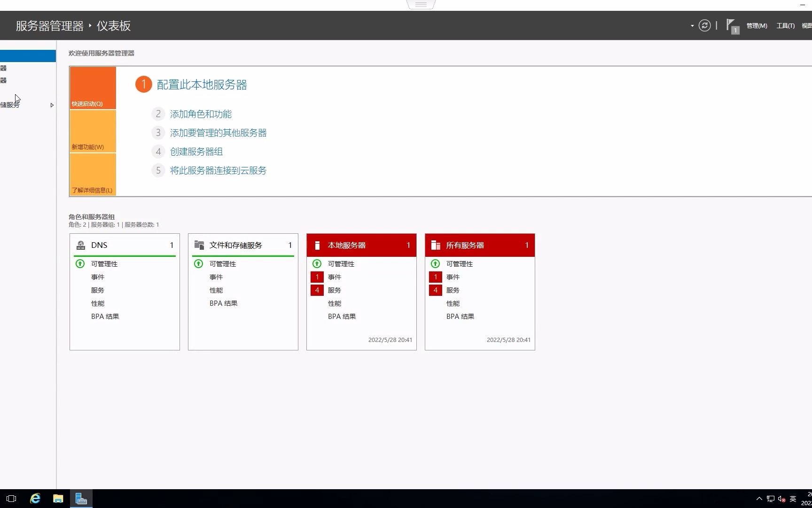This screenshot has height=508, width=812.
Task: Click 所有服务器 tile icon
Action: pyautogui.click(x=436, y=245)
